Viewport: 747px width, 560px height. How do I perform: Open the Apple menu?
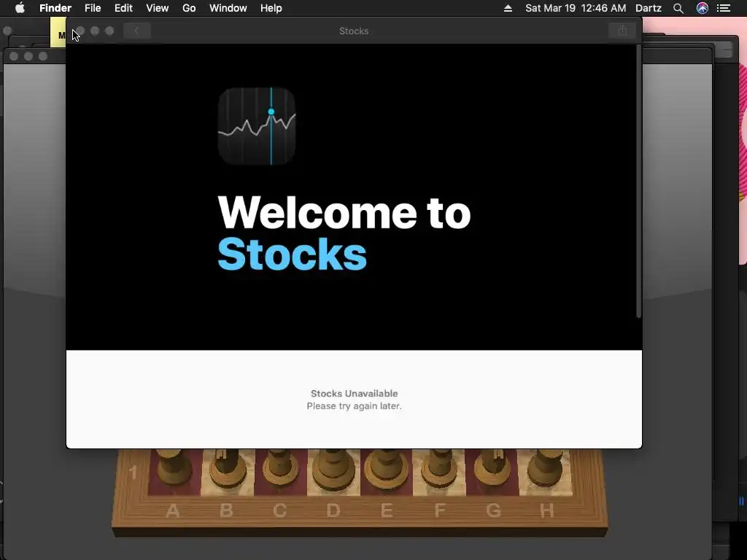(x=20, y=8)
